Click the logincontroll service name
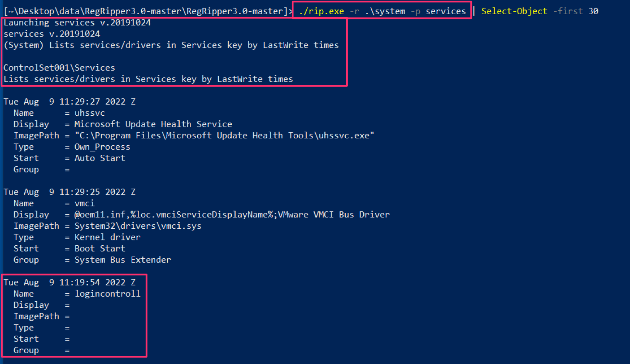630x364 pixels. [107, 294]
